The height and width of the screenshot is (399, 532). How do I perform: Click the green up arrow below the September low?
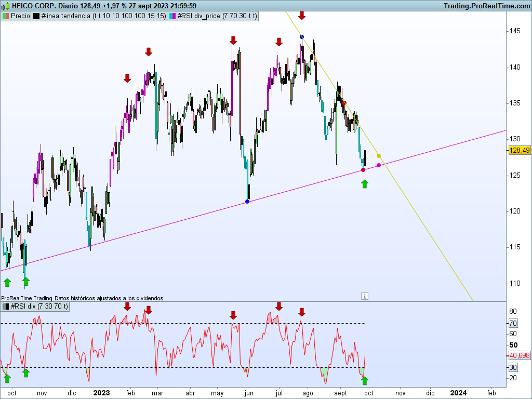364,184
